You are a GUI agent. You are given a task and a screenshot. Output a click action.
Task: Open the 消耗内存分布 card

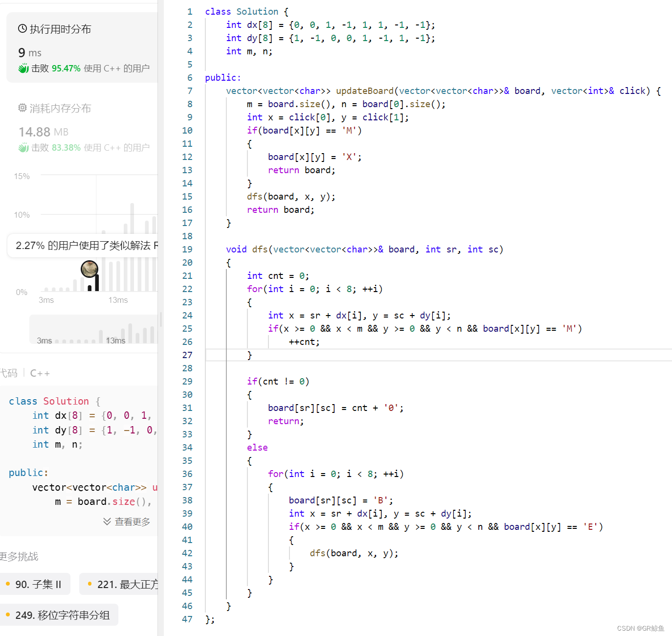pos(82,127)
